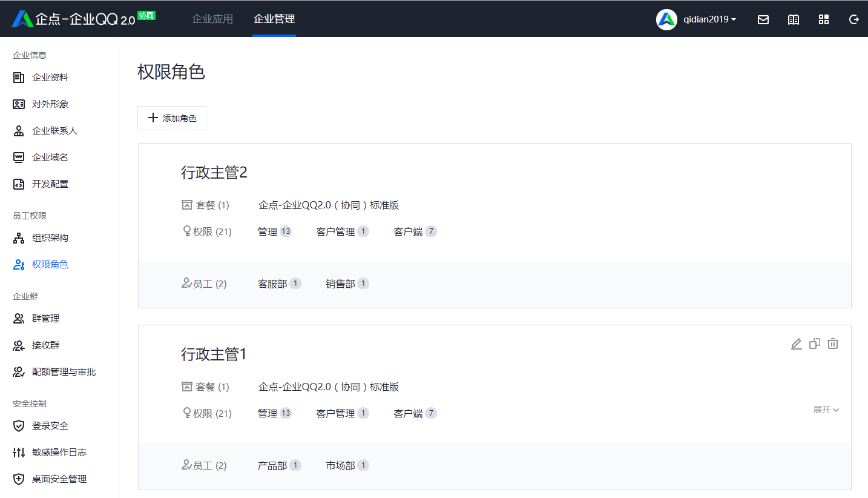868x498 pixels.
Task: Click the 登录安全 shield icon
Action: [x=19, y=426]
